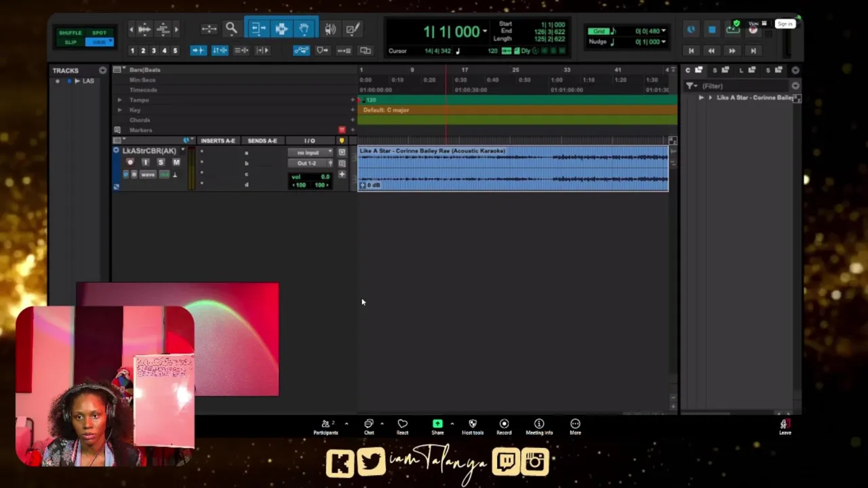868x488 pixels.
Task: Enable Slip edit mode
Action: point(70,42)
